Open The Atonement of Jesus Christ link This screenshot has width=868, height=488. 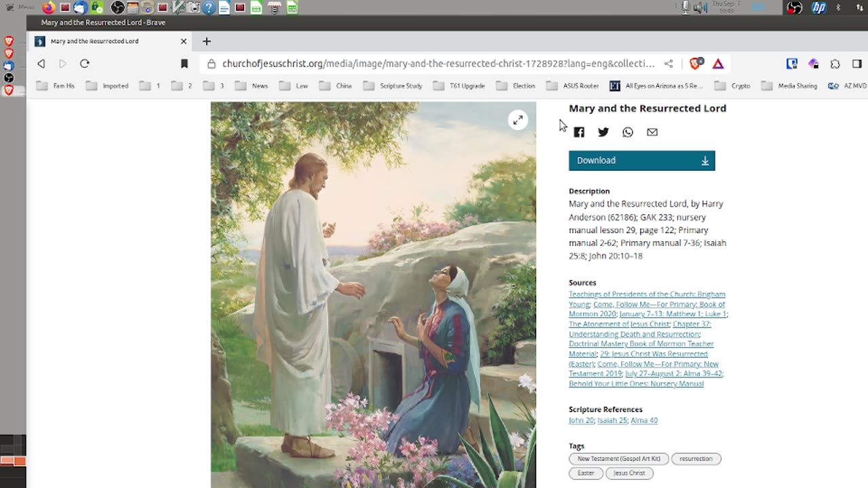click(619, 324)
